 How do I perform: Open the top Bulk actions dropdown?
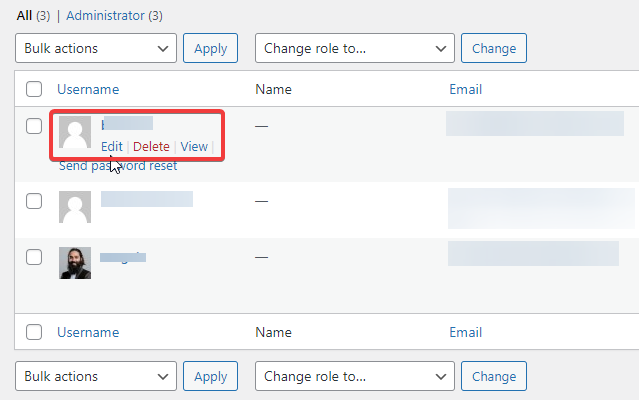[96, 48]
